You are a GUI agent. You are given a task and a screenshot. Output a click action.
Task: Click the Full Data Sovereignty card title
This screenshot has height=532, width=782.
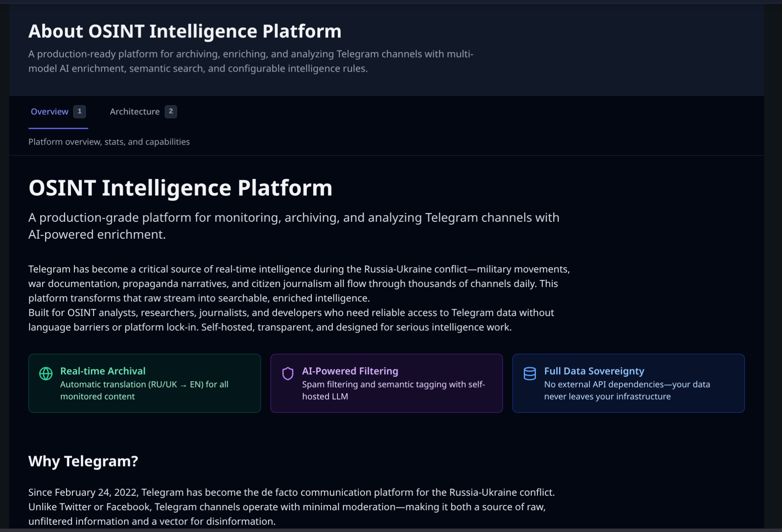(594, 371)
